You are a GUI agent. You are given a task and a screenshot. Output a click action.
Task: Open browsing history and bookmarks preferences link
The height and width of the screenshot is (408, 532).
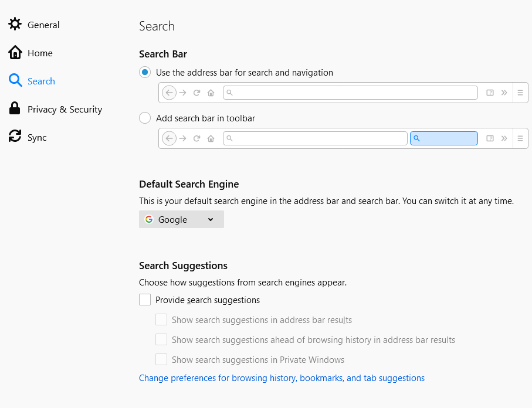[282, 378]
